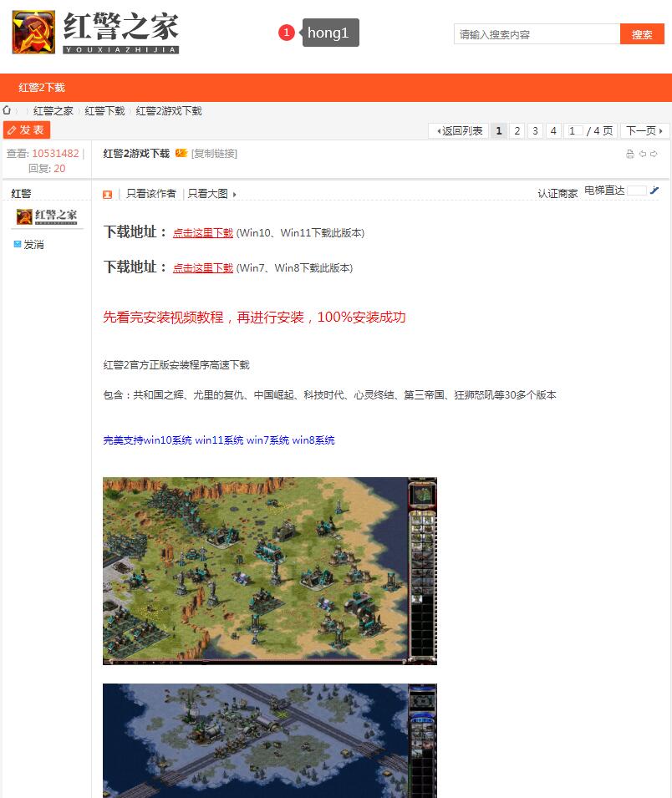Click the red notification badge 1
Viewport: 672px width, 798px height.
(287, 33)
